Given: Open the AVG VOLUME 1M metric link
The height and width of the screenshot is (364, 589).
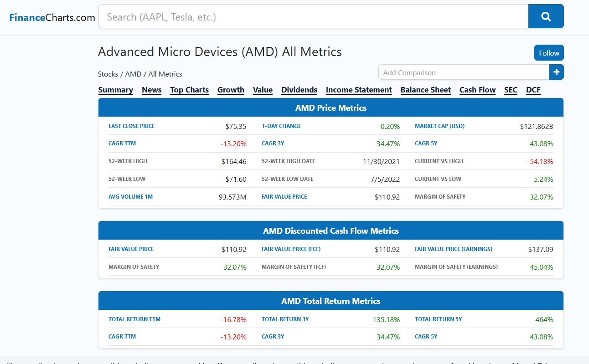Looking at the screenshot, I should [130, 197].
